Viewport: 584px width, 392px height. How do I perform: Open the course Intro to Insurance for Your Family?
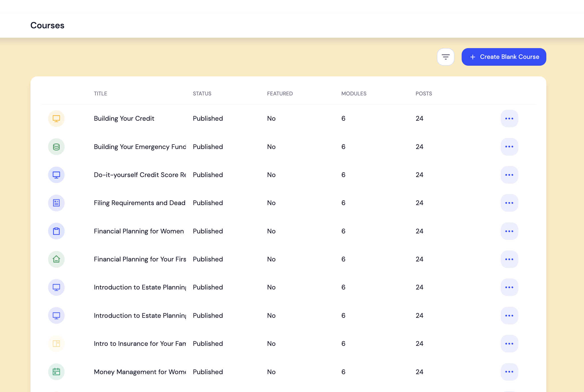tap(139, 344)
